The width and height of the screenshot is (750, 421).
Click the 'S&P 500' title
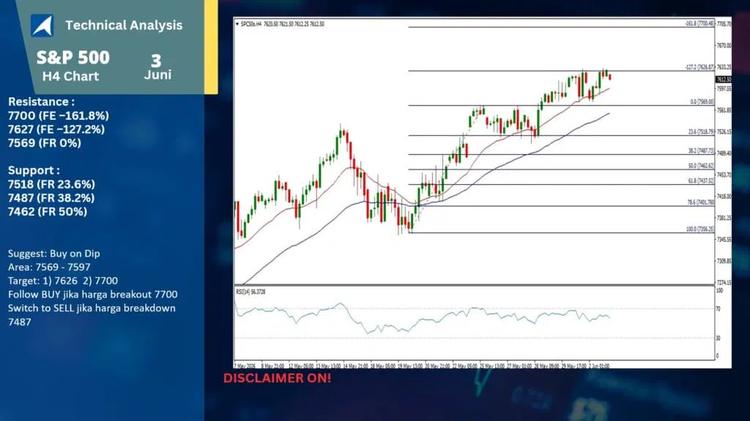[73, 57]
